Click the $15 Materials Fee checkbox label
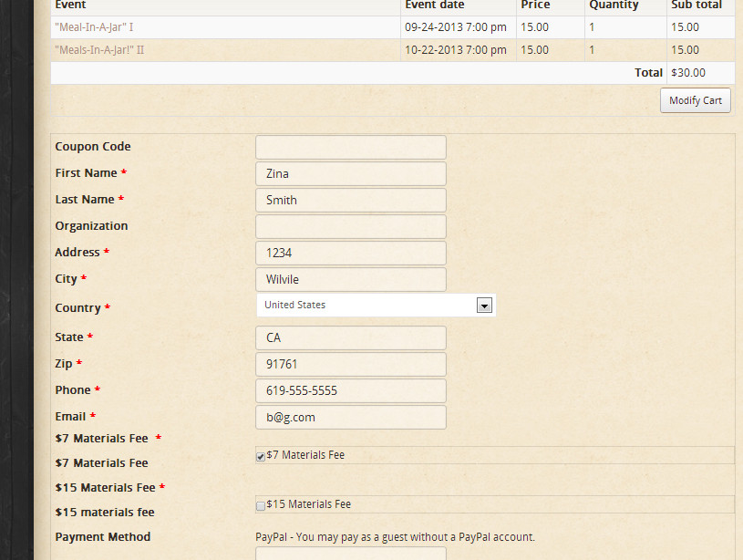Viewport: 743px width, 560px height. (x=308, y=504)
